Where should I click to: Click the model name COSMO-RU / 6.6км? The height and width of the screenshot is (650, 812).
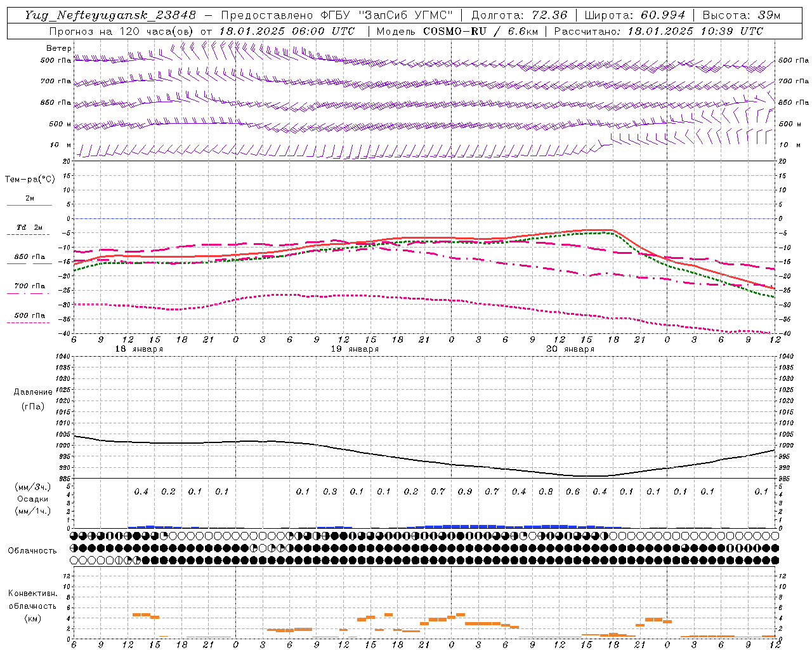(x=479, y=31)
